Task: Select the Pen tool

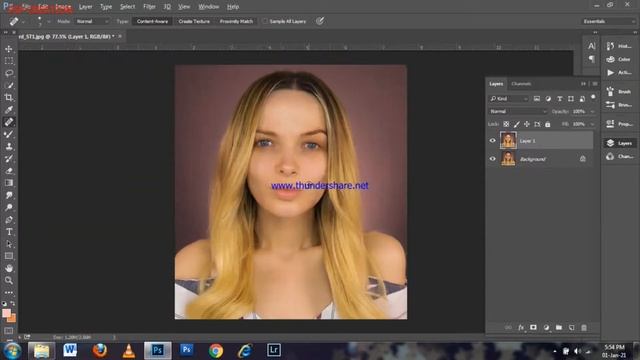Action: coord(9,220)
